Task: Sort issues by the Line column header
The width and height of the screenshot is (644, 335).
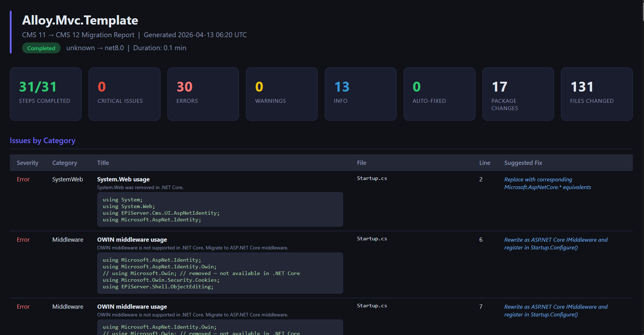Action: coord(485,162)
